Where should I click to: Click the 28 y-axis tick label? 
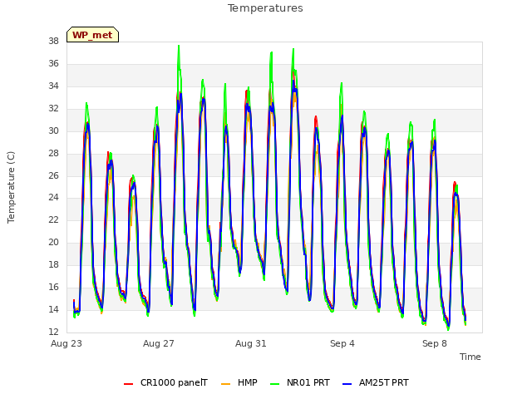53,153
